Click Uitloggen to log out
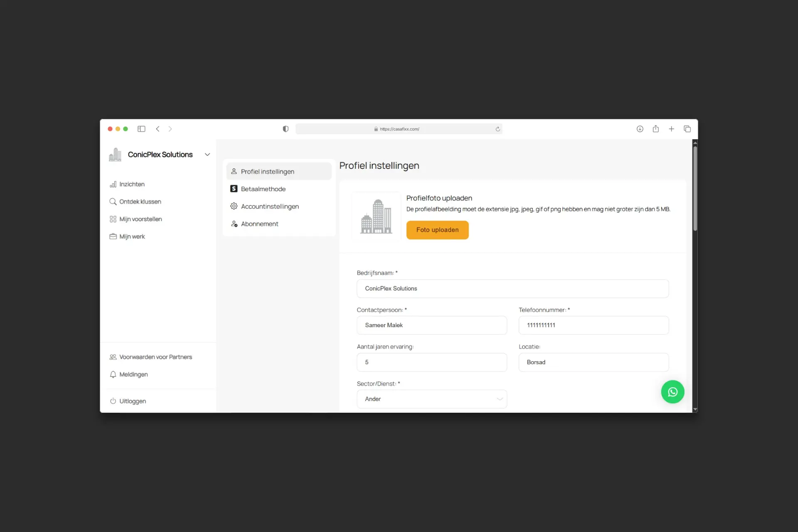The image size is (798, 532). [x=132, y=401]
